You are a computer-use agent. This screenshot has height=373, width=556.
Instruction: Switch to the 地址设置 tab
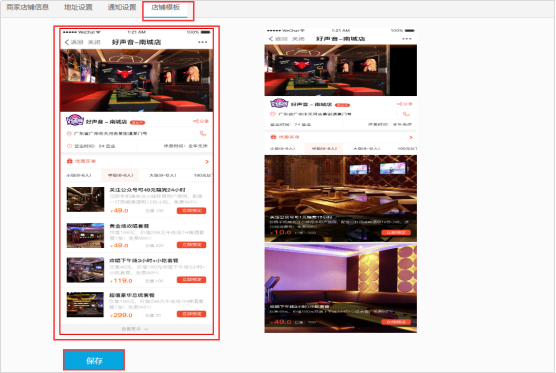click(78, 7)
